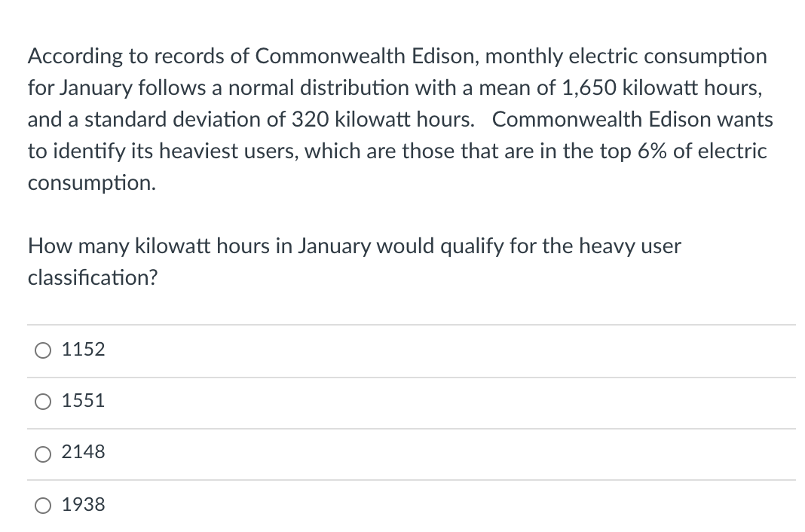The height and width of the screenshot is (532, 805).
Task: Click the 1152 answer label text
Action: tap(83, 350)
